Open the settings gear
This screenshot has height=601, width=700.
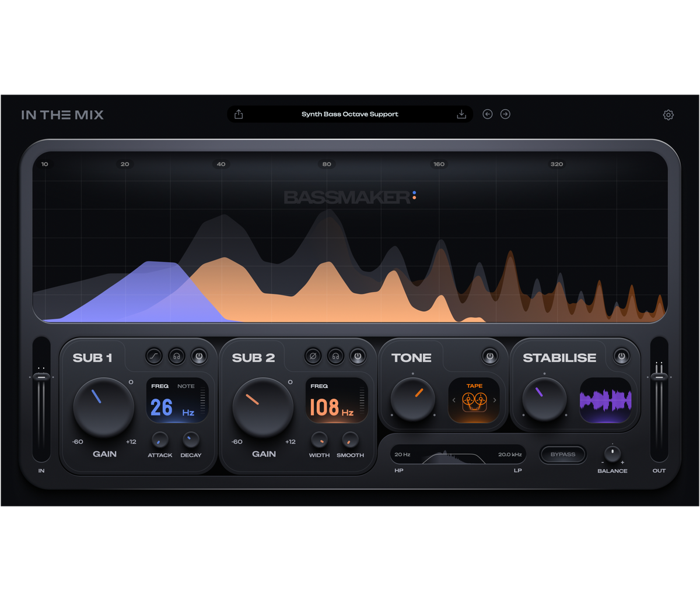click(x=668, y=115)
